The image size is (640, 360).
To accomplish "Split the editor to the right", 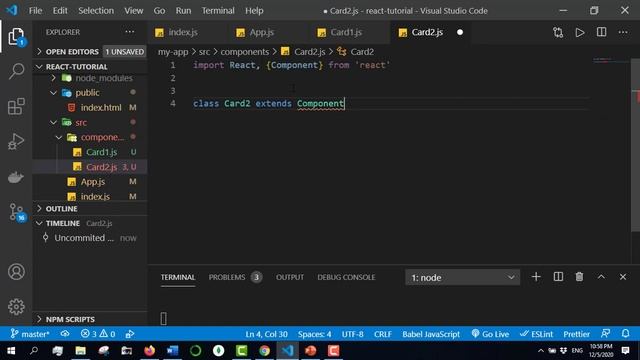I will (x=601, y=32).
